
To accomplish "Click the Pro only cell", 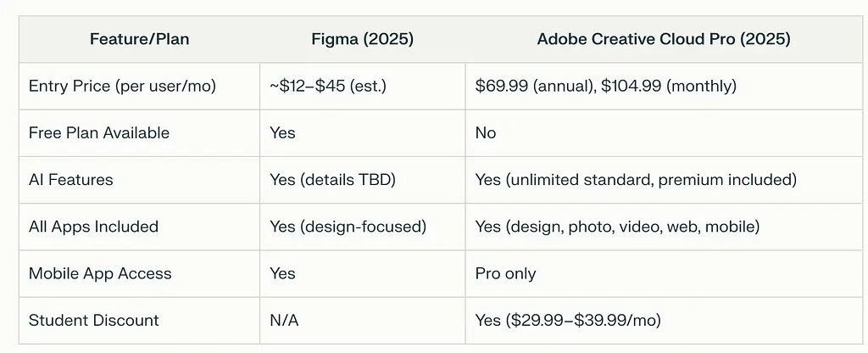I will click(505, 273).
